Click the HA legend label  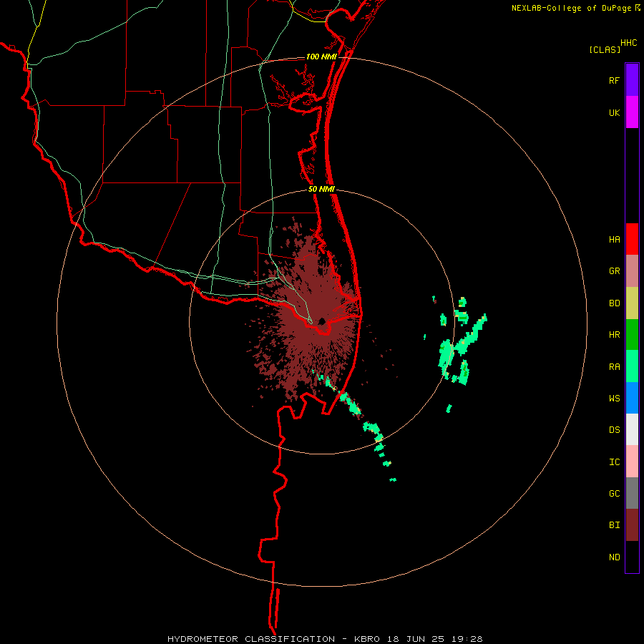point(614,240)
